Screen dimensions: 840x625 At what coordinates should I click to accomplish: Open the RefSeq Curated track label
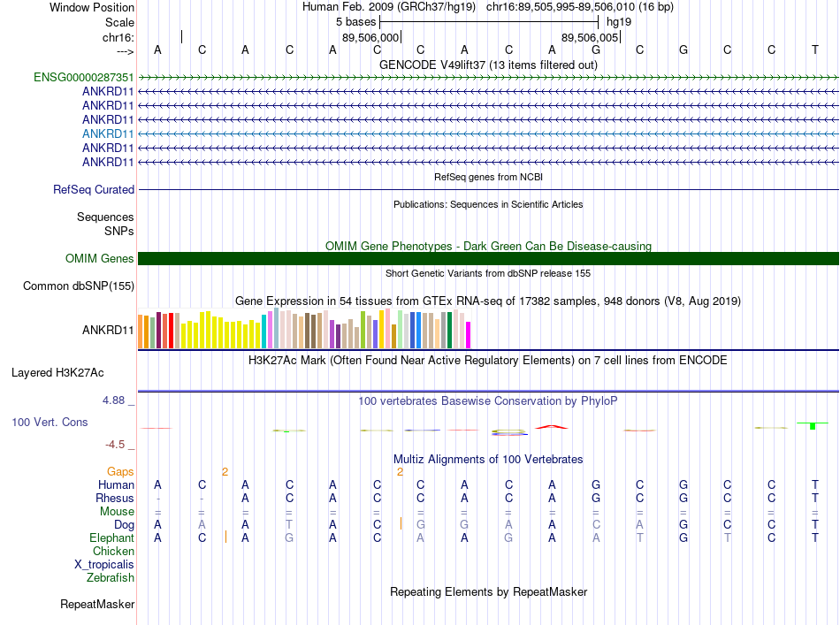pyautogui.click(x=94, y=189)
